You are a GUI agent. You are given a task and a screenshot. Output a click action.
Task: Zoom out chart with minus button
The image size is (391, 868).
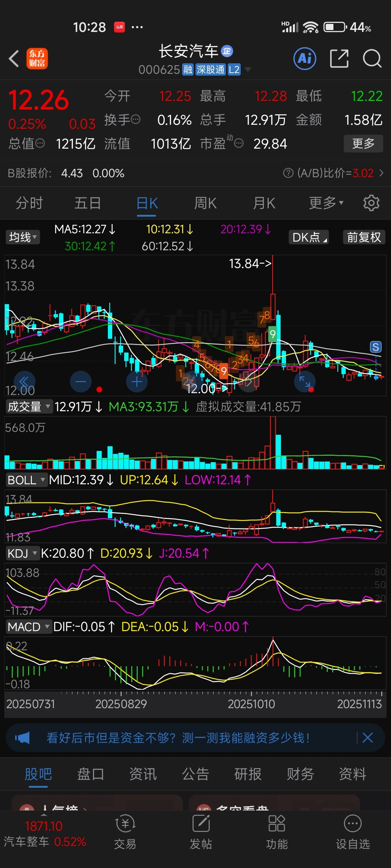coord(80,382)
